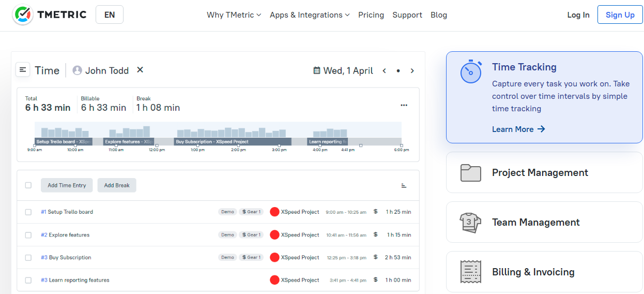
Task: Open the sidebar menu icon beside Time
Action: (x=23, y=69)
